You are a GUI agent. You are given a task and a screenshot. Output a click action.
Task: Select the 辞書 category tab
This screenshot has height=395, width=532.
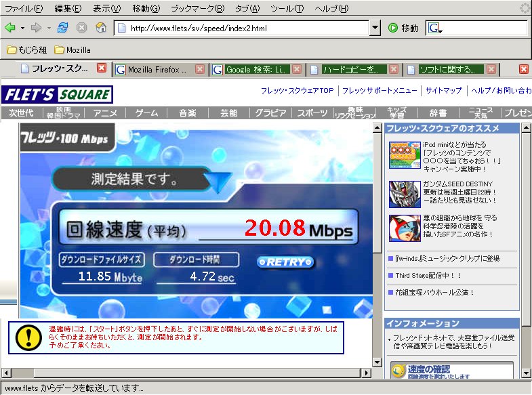(438, 113)
